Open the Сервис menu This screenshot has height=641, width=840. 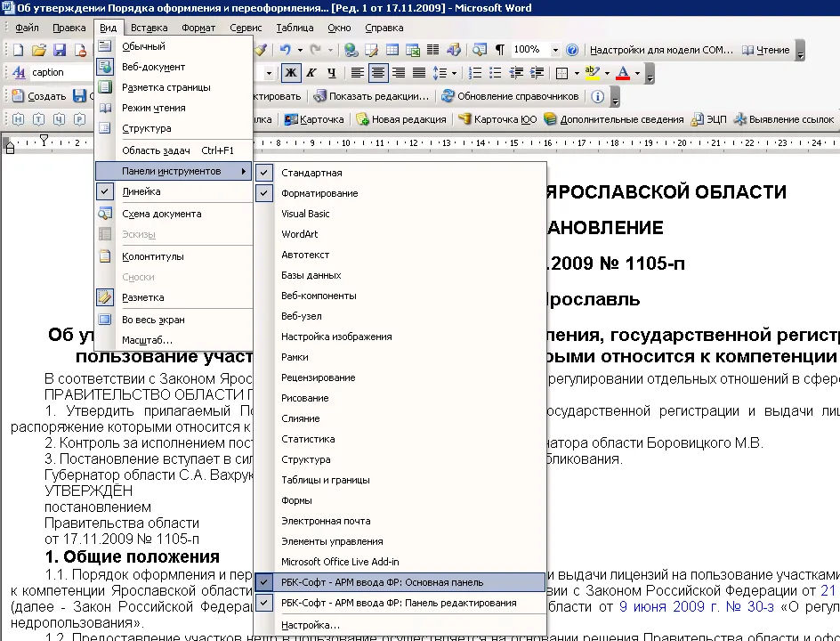(246, 28)
